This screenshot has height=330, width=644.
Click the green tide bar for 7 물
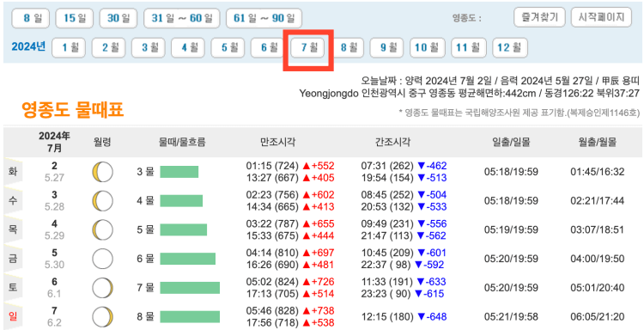(x=190, y=288)
